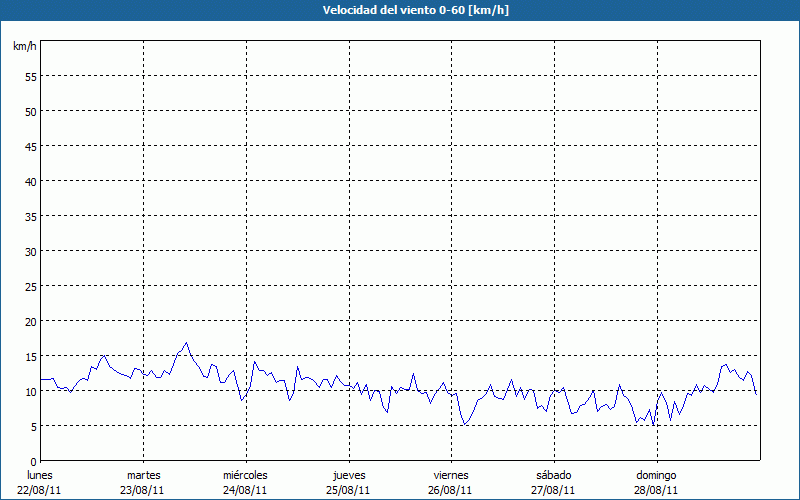Click the "lunes" day label
Screen dimensions: 800x500
pos(40,475)
